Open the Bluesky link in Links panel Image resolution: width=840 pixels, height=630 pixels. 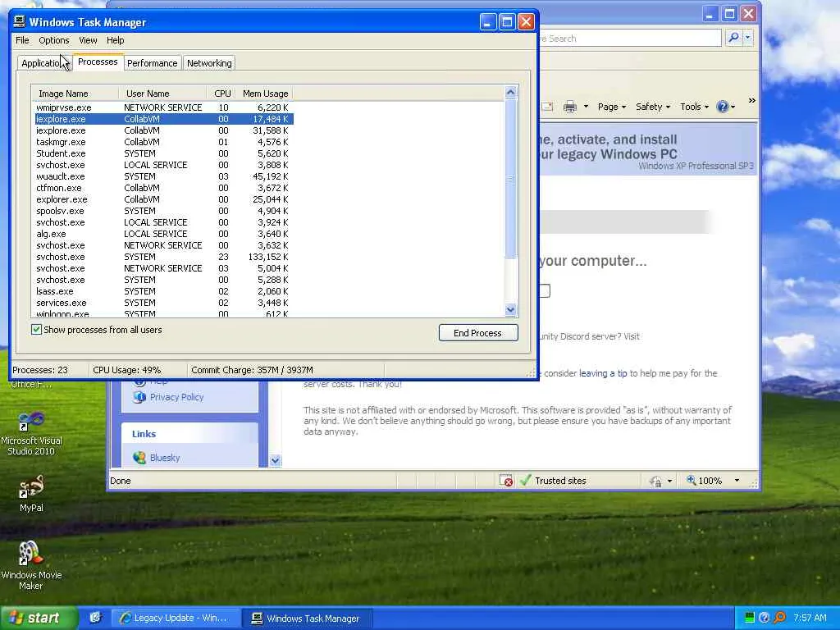coord(165,458)
